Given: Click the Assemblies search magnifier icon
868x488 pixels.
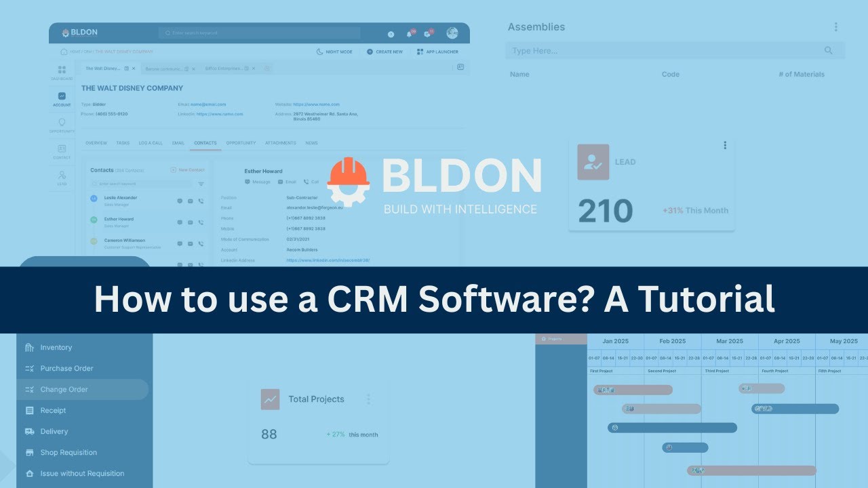Looking at the screenshot, I should [829, 51].
